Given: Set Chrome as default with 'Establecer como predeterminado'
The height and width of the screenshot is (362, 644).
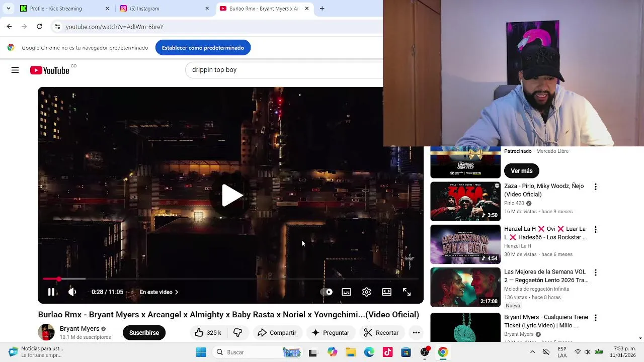Looking at the screenshot, I should [x=203, y=48].
